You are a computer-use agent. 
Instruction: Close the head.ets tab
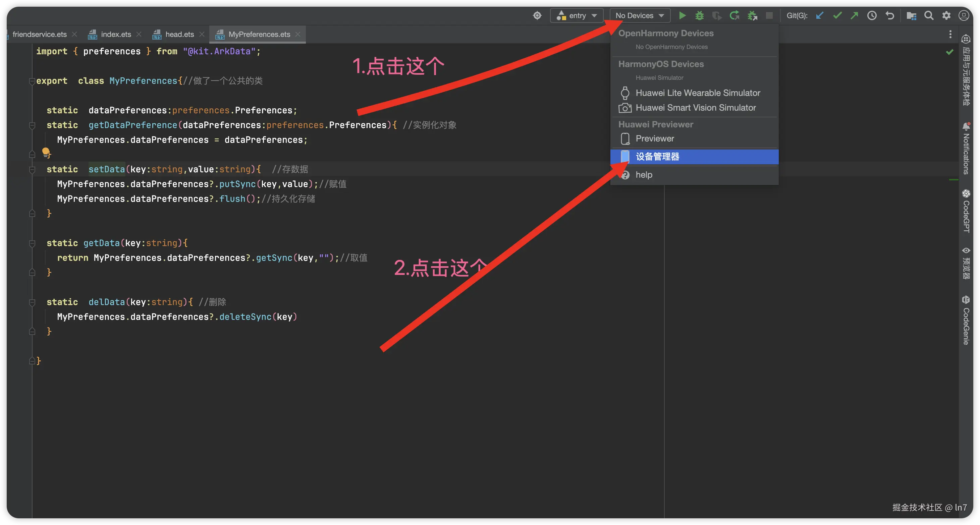coord(202,34)
